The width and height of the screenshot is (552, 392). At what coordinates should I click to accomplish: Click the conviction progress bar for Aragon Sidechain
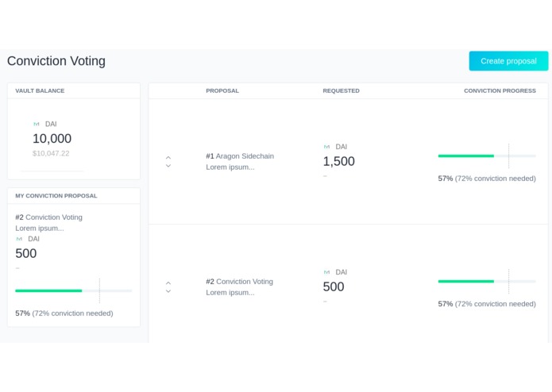pos(487,156)
